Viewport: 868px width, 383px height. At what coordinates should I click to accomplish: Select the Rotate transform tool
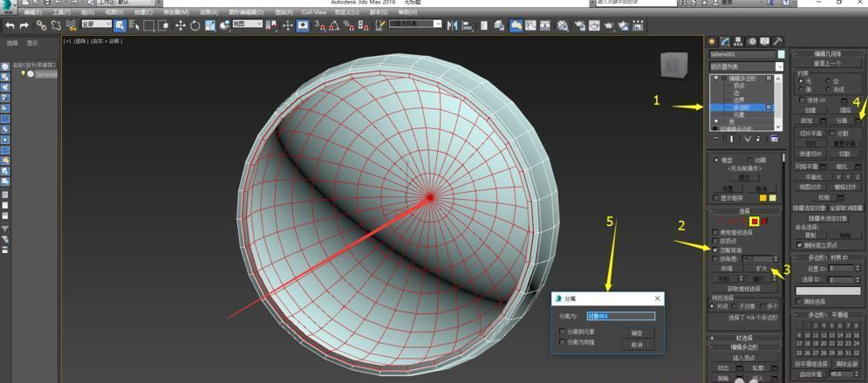click(195, 26)
